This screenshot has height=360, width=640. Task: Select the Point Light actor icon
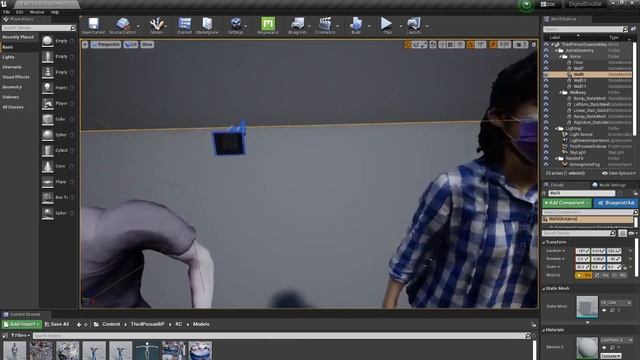pos(48,88)
